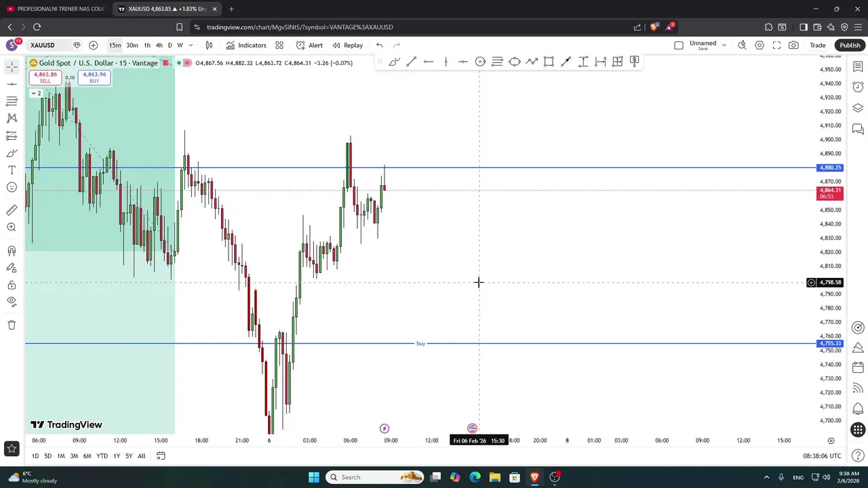This screenshot has height=488, width=868.
Task: Toggle magnet mode for drawings
Action: [x=12, y=250]
